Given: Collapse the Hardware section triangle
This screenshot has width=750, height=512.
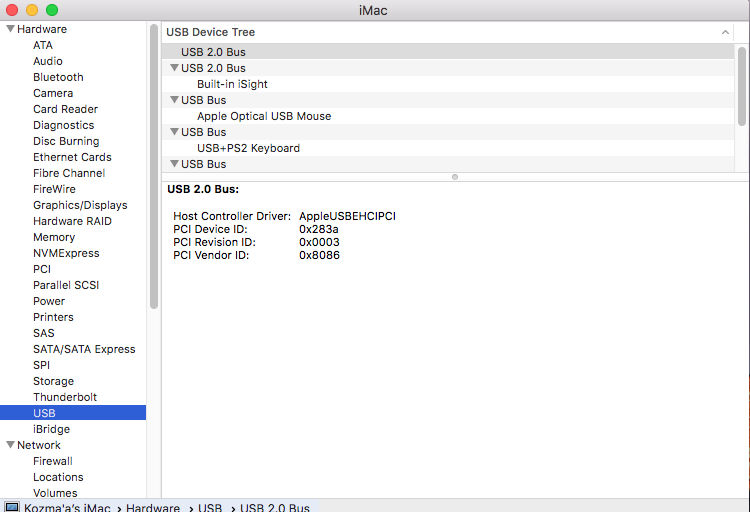Looking at the screenshot, I should [x=11, y=29].
